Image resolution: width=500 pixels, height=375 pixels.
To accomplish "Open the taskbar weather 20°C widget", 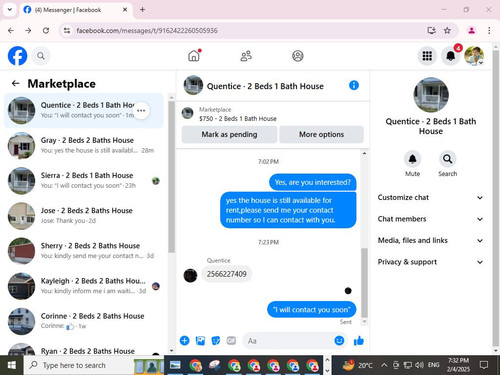I will click(x=358, y=365).
